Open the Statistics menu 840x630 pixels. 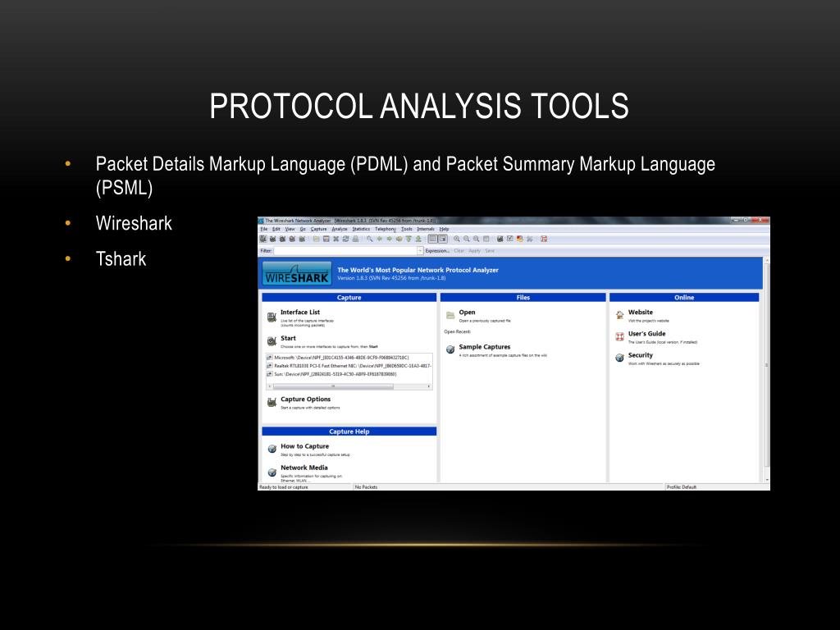[361, 229]
